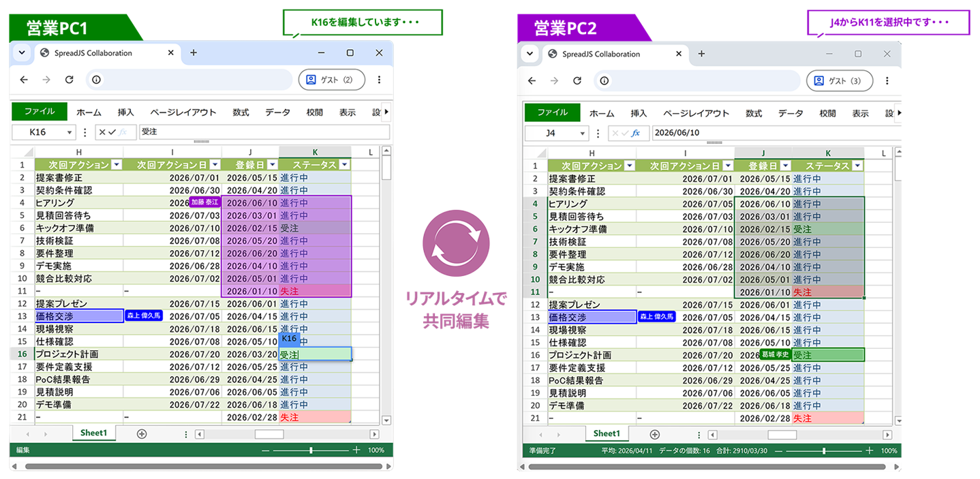This screenshot has height=479, width=980.
Task: Open 次回アクション filter dropdown in 営業PC1
Action: (x=116, y=164)
